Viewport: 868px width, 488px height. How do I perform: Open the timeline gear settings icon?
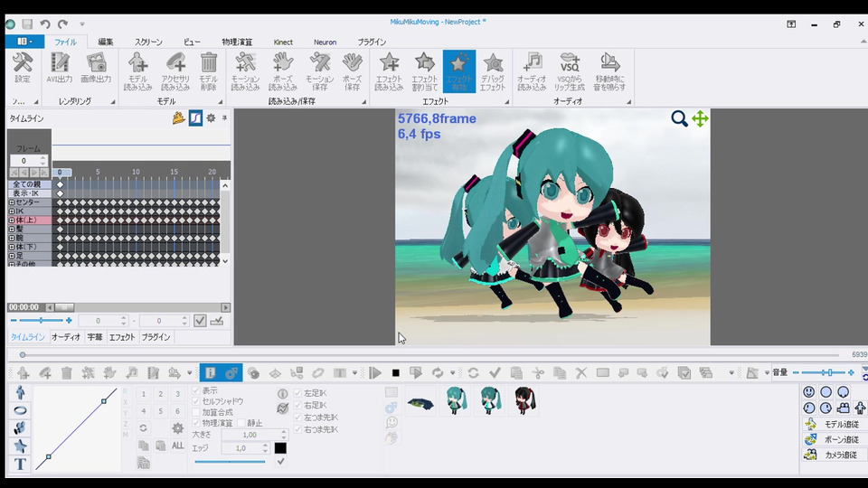click(211, 117)
